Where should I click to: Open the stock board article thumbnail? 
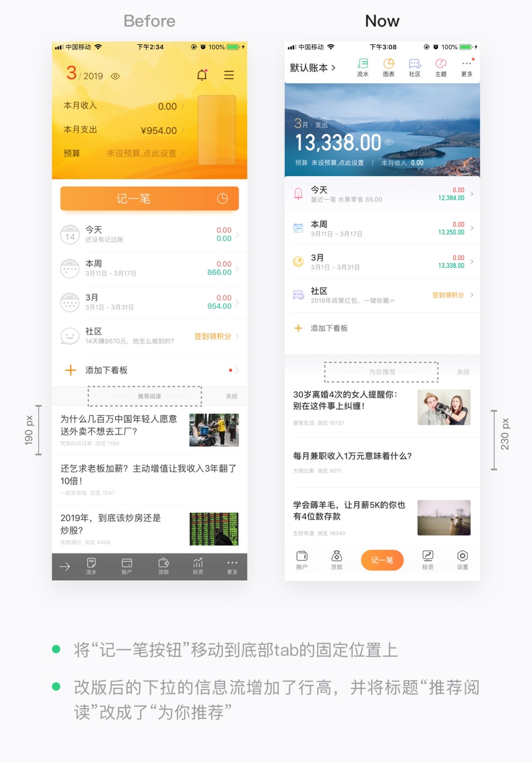tap(214, 529)
